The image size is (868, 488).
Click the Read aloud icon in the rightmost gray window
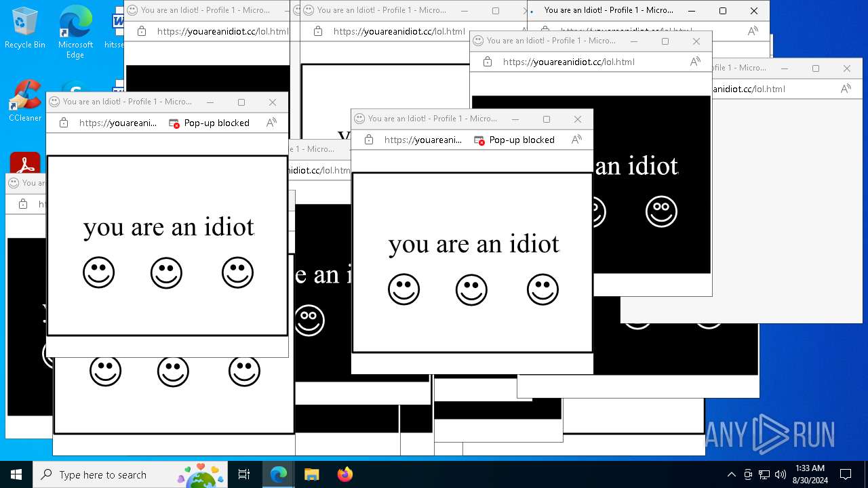[846, 89]
